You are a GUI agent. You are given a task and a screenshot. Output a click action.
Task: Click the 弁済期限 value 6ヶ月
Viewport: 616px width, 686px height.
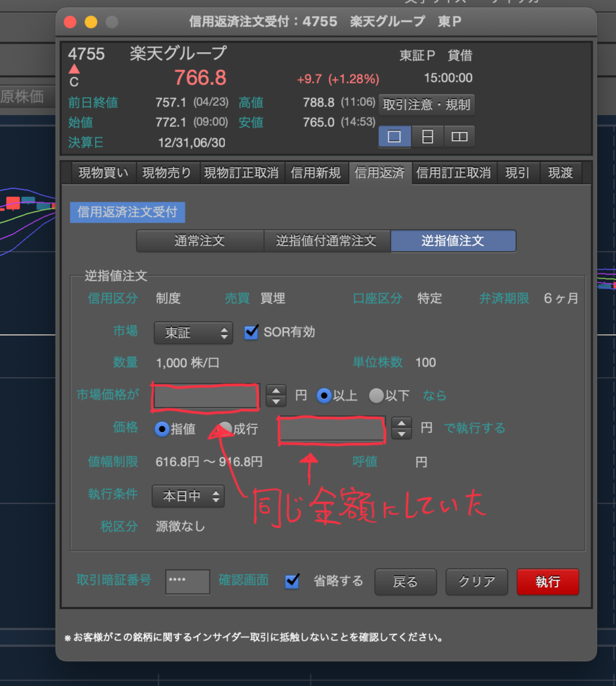click(561, 298)
